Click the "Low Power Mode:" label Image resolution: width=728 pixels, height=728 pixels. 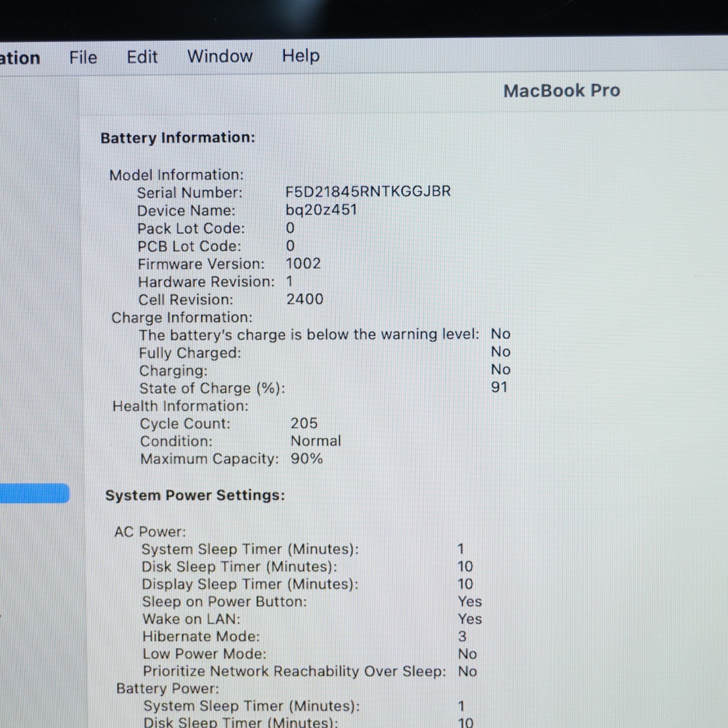coord(204,654)
